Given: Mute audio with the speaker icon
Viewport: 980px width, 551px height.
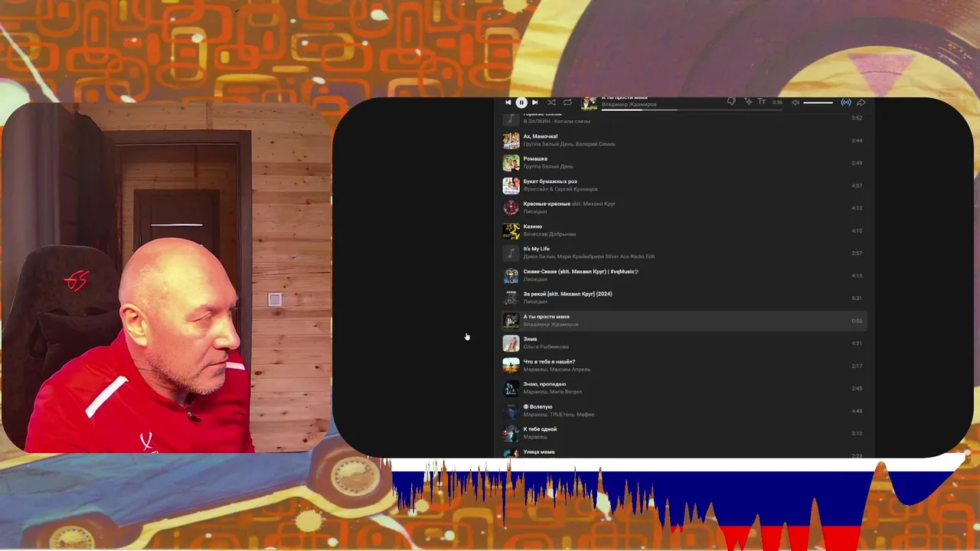Looking at the screenshot, I should 795,103.
